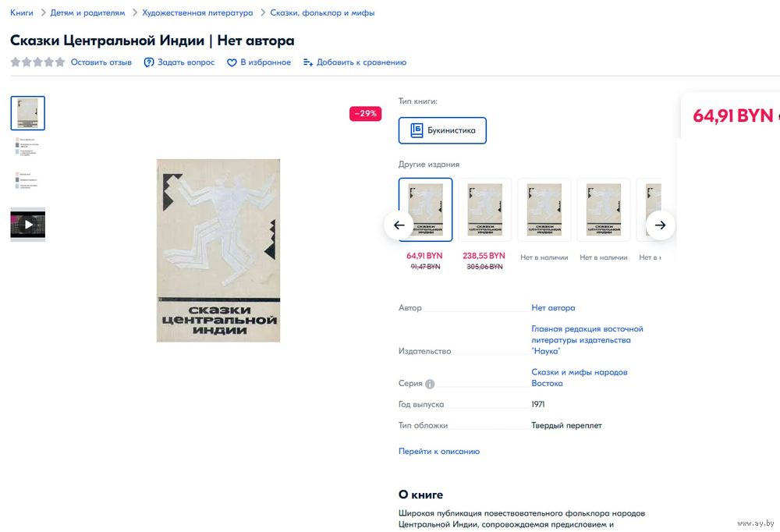Click the heart icon for favorites
The image size is (780, 532).
pos(232,62)
